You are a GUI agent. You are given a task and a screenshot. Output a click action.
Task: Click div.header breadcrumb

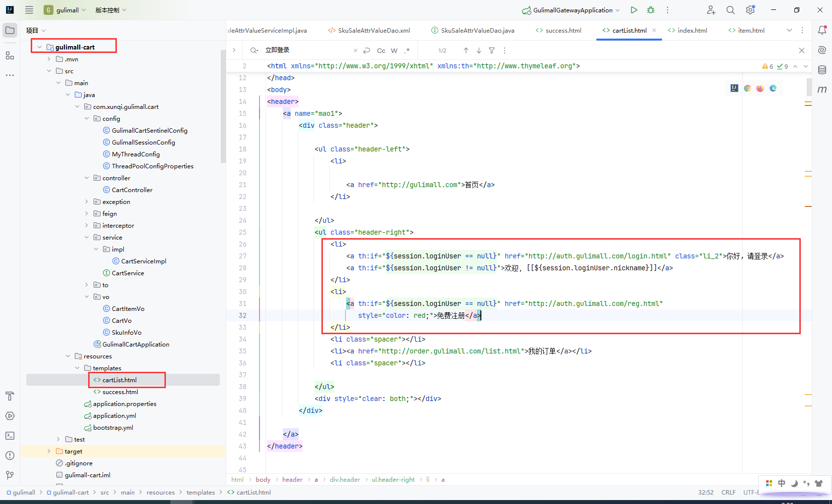(x=345, y=479)
